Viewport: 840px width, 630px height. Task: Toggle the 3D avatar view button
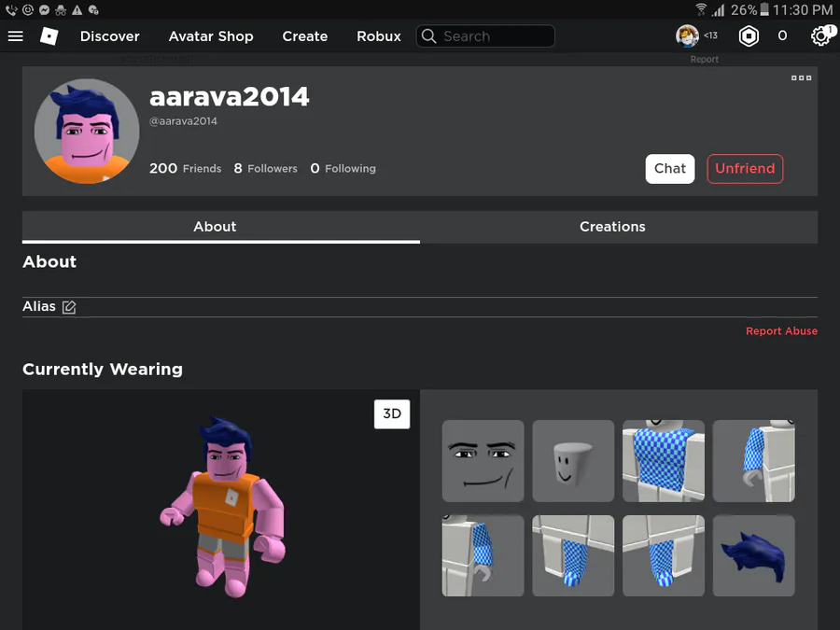tap(392, 413)
